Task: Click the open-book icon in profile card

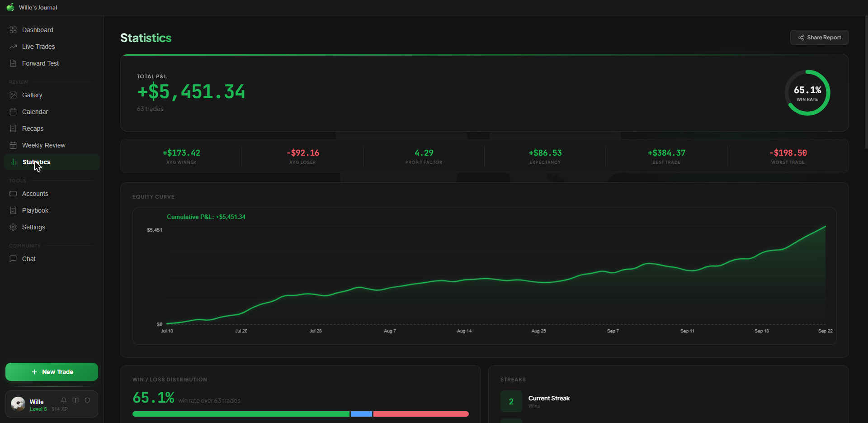Action: (x=75, y=400)
